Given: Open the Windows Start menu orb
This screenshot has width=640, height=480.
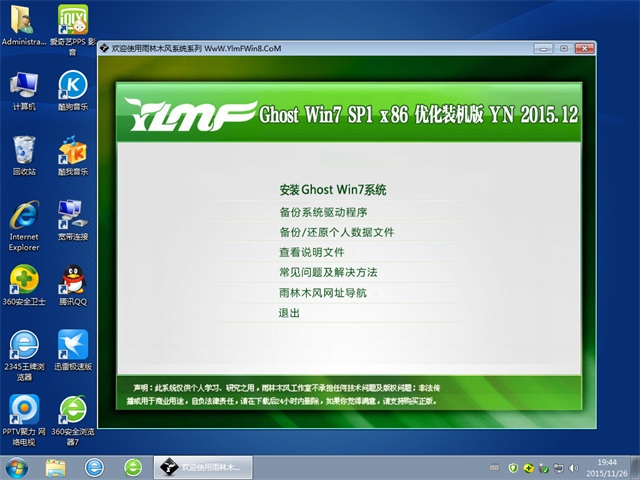Looking at the screenshot, I should [17, 468].
